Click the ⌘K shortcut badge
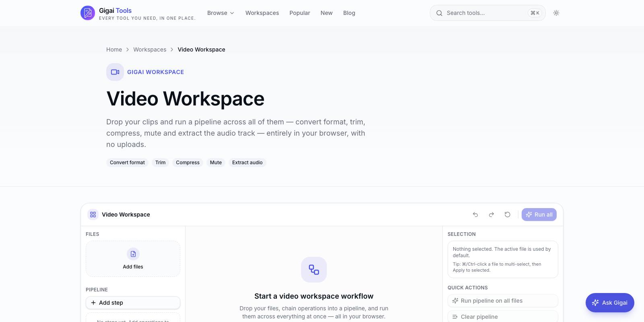 click(x=535, y=13)
